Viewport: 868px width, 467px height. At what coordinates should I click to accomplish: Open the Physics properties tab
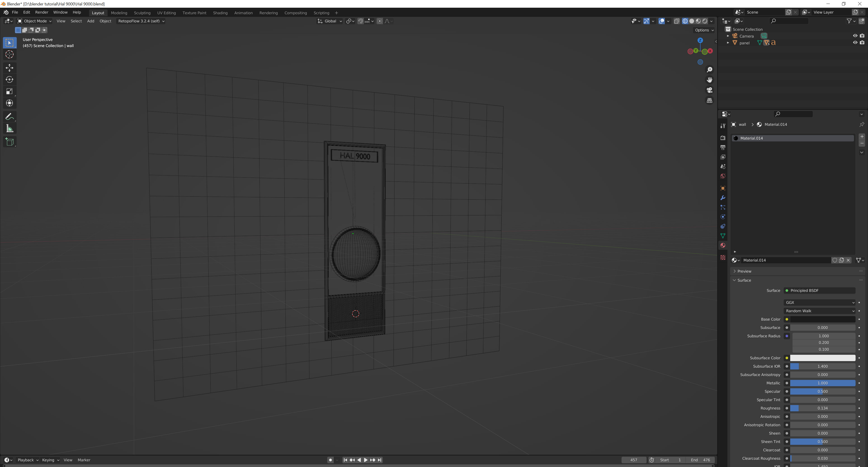[723, 217]
